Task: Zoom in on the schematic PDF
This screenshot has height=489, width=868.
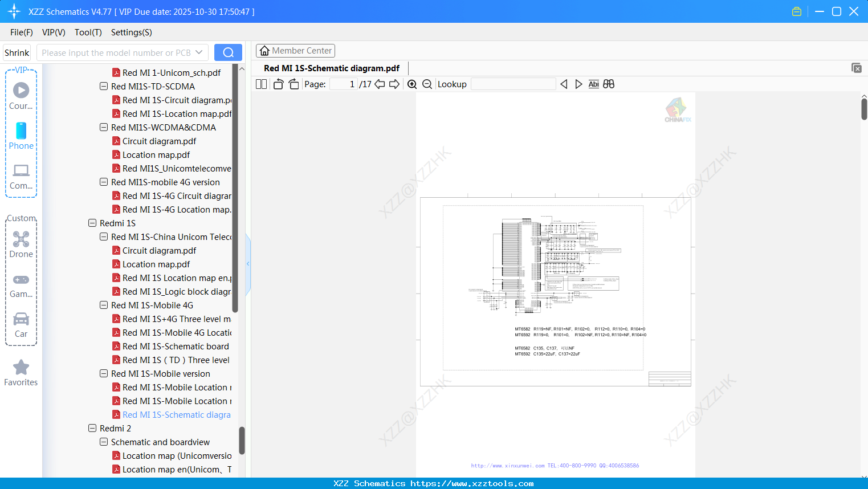Action: click(x=412, y=84)
